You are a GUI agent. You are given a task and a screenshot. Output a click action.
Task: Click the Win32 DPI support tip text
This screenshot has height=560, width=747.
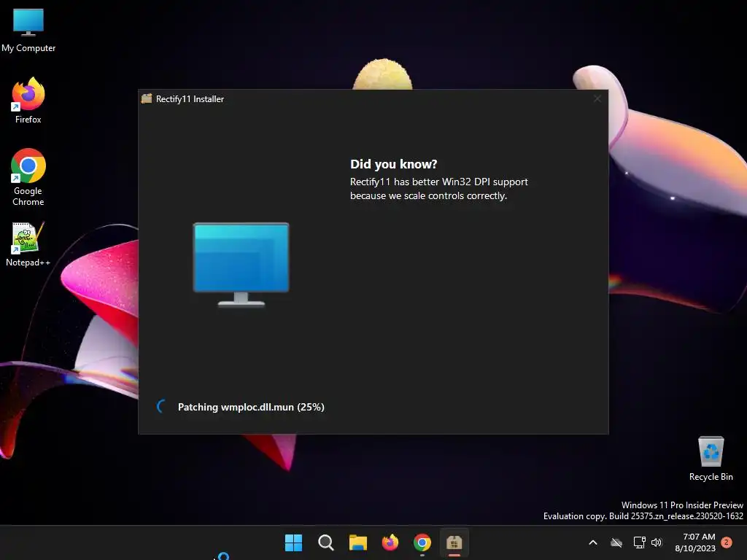[x=438, y=189]
